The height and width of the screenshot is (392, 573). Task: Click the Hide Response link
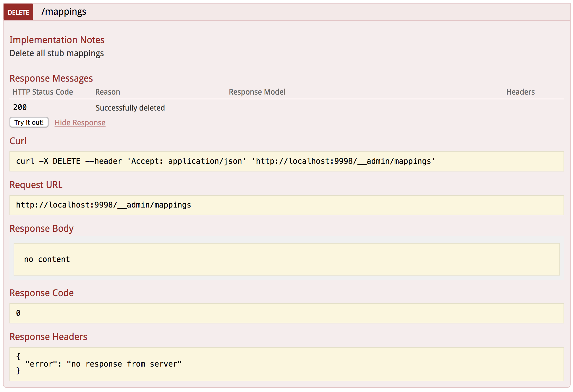80,122
